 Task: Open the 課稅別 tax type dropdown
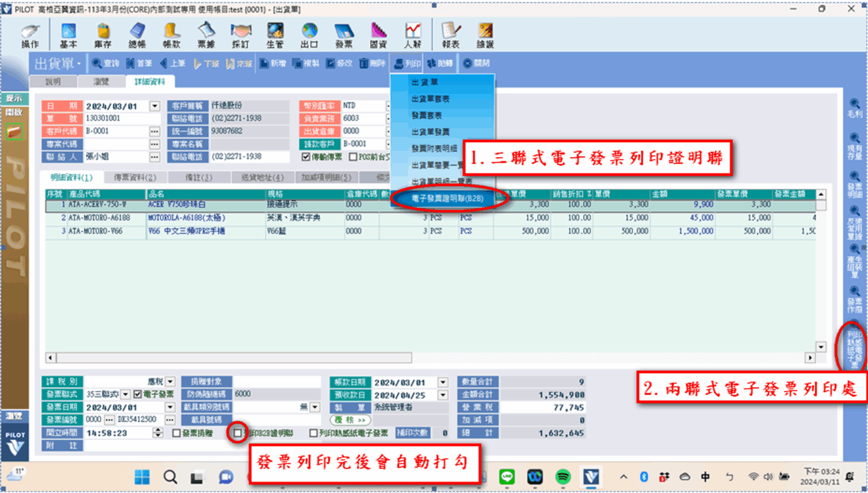click(x=170, y=382)
